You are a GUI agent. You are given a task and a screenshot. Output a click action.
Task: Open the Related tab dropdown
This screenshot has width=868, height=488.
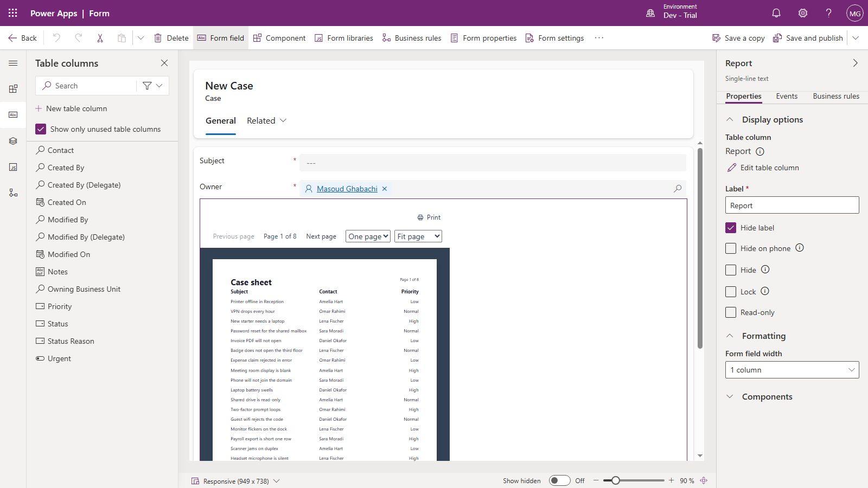tap(266, 120)
